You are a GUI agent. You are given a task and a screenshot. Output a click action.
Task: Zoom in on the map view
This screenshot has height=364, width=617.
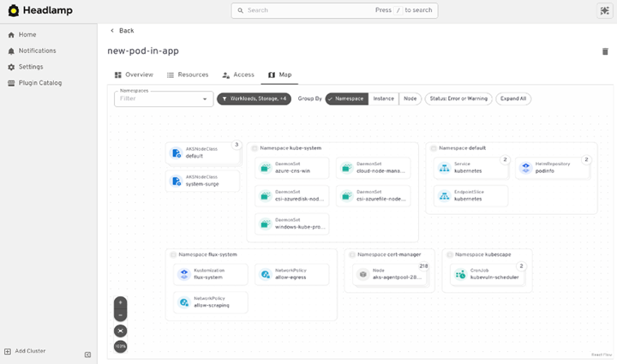[x=120, y=303]
